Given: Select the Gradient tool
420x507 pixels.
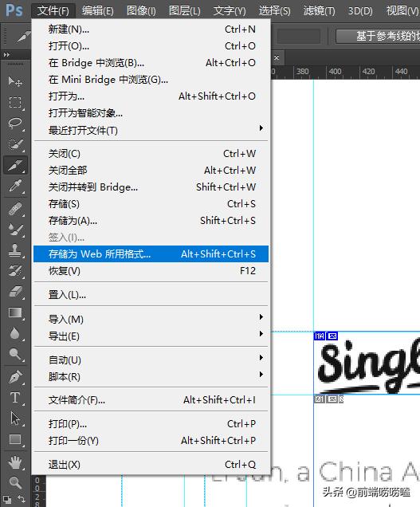Looking at the screenshot, I should (15, 312).
